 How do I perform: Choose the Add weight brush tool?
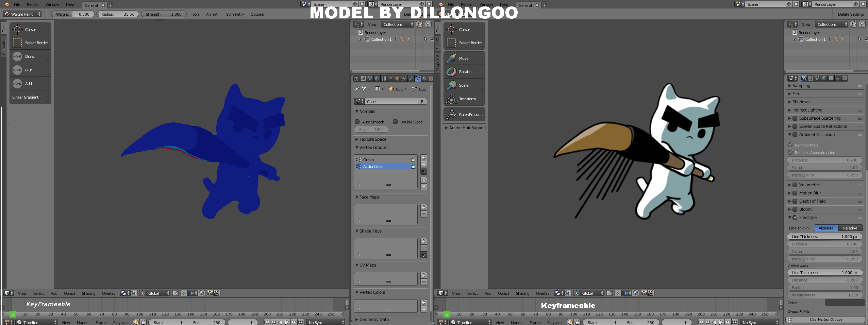(30, 84)
